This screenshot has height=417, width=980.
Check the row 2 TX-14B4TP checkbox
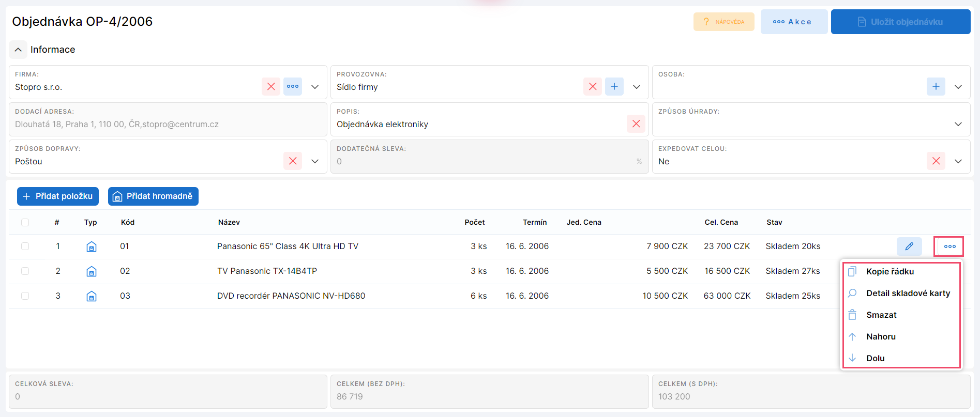(25, 271)
